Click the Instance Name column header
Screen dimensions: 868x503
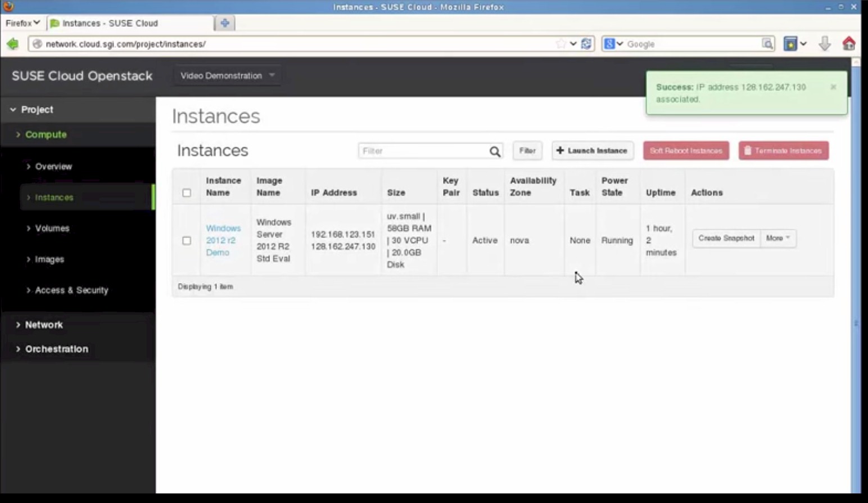[223, 186]
